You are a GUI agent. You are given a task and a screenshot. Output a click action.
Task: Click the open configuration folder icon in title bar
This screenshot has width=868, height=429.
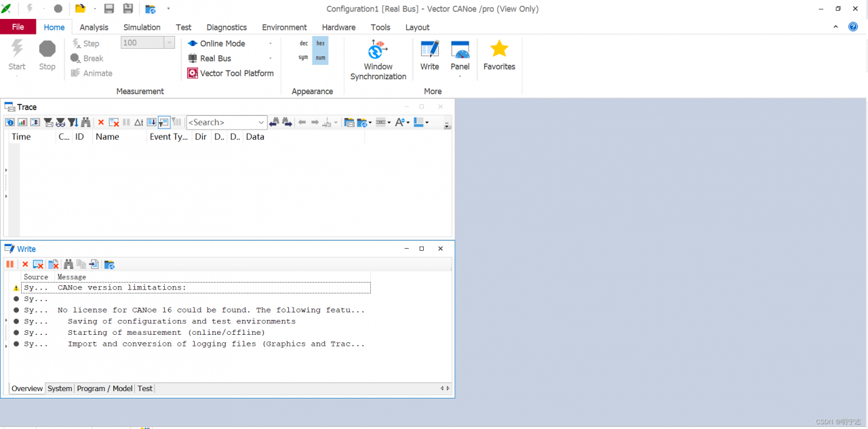80,9
